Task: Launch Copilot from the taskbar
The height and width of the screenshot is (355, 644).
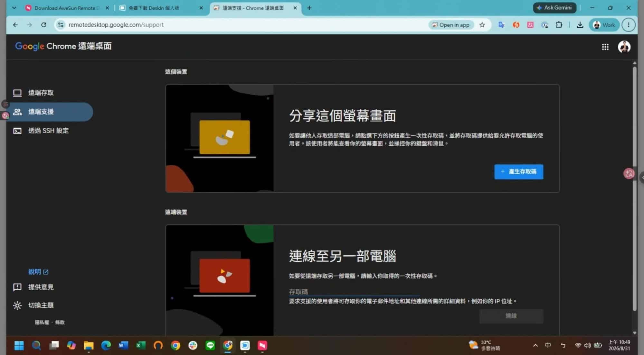Action: pos(71,345)
